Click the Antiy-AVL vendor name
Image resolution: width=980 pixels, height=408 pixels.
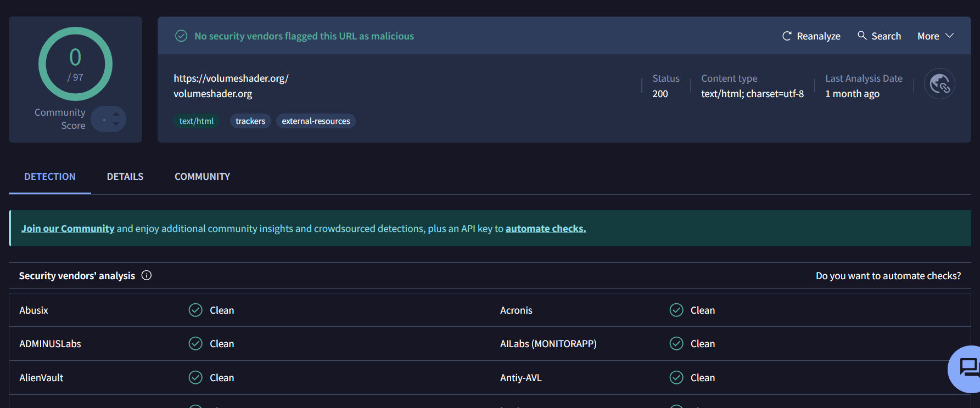click(x=520, y=378)
